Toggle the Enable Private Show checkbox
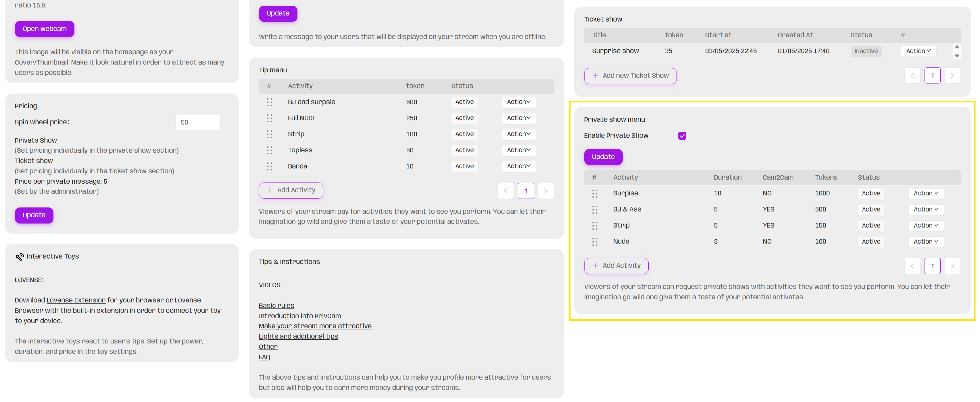Image resolution: width=980 pixels, height=402 pixels. 682,136
